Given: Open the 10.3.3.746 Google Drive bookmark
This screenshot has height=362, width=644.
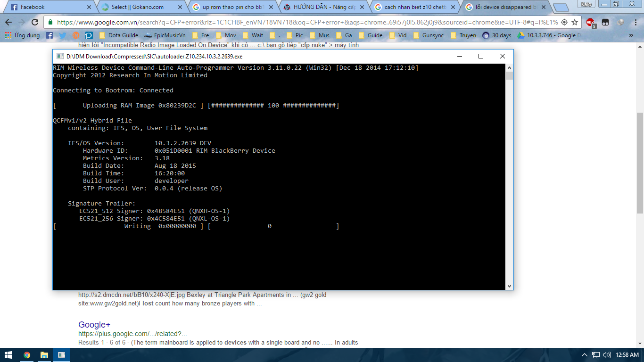Looking at the screenshot, I should tap(549, 35).
